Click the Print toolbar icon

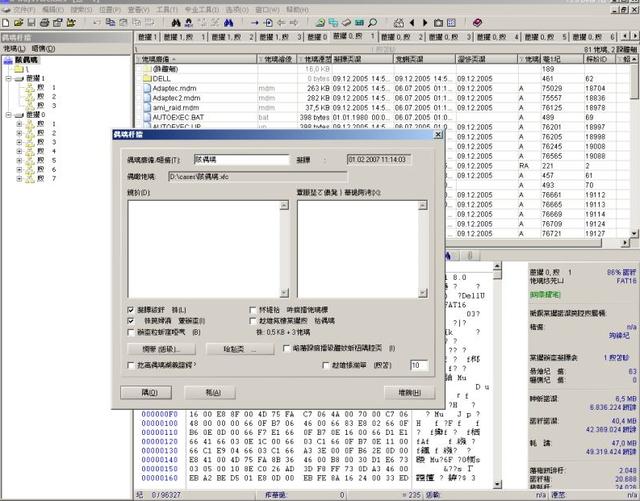click(44, 23)
